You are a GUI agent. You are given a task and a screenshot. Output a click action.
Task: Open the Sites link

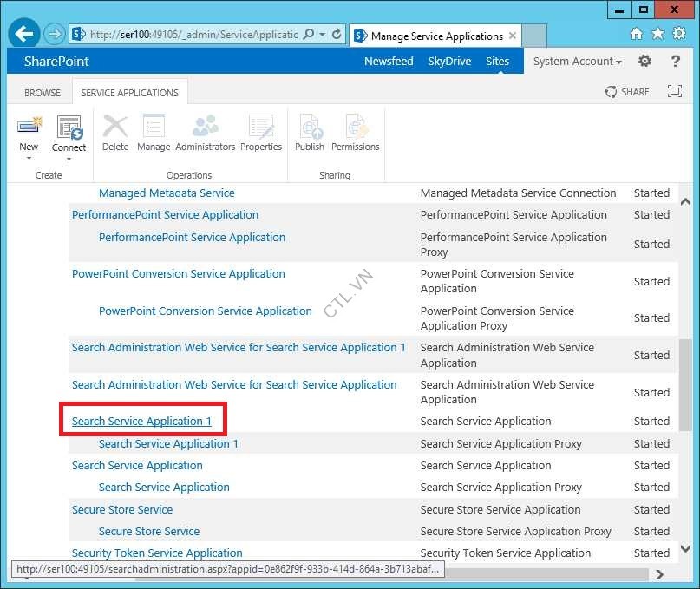(497, 62)
